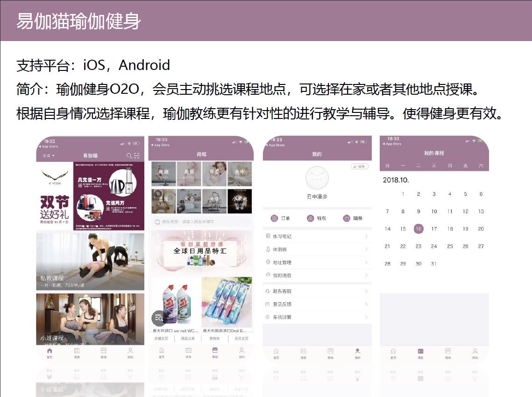Select date 20 on the calendar
532x397 pixels.
[x=481, y=229]
